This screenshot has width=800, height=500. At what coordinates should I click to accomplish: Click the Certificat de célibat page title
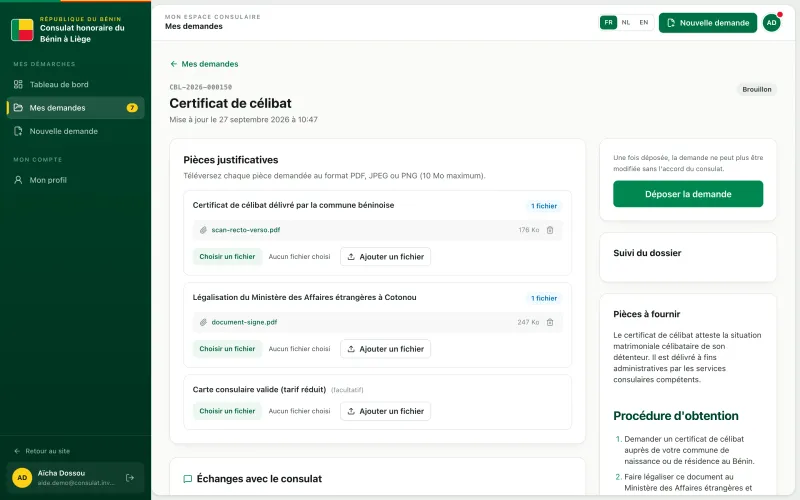tap(231, 103)
